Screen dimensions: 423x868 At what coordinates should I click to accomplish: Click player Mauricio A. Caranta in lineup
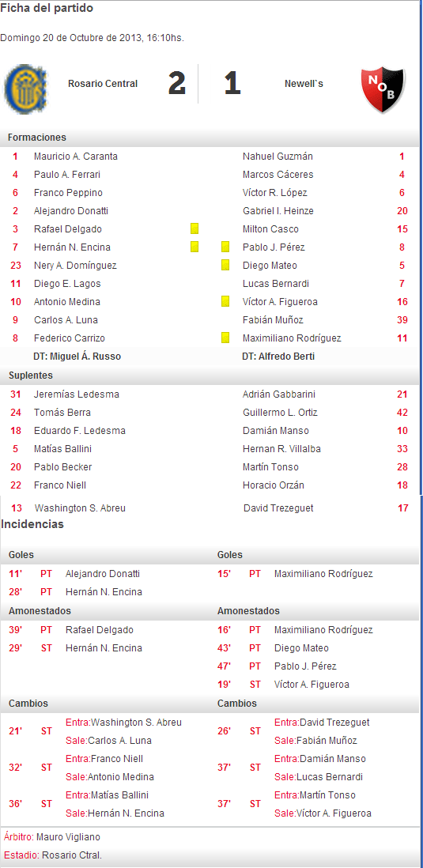[76, 157]
